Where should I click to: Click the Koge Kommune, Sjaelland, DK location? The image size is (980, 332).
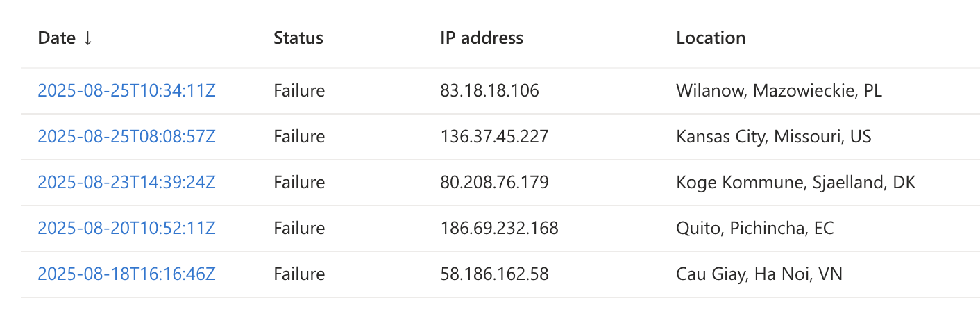[795, 183]
